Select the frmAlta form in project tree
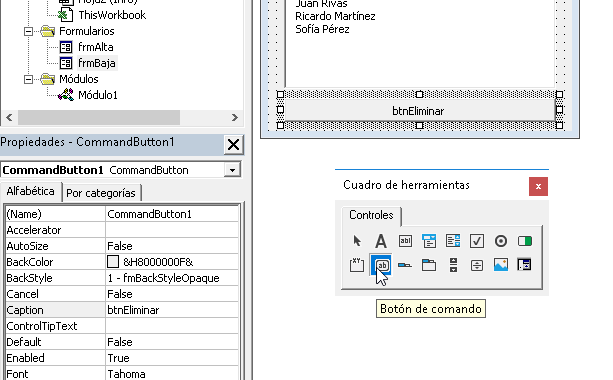 [96, 47]
